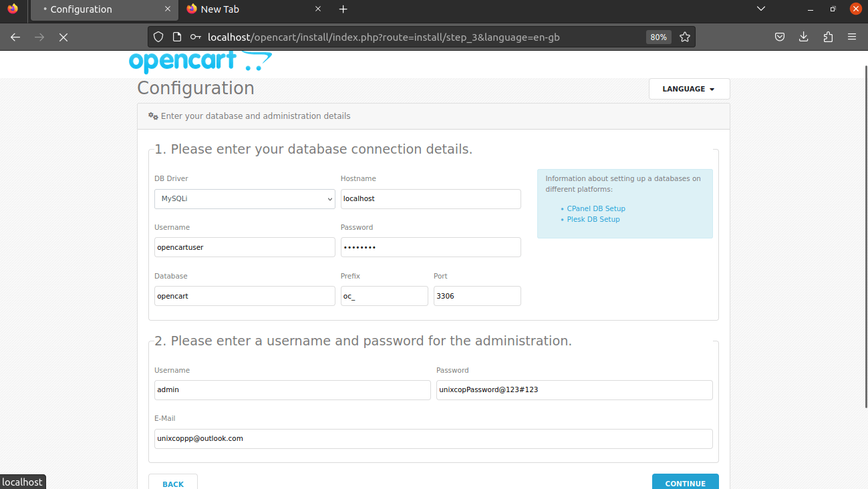
Task: Click the E-Mail label
Action: pos(165,418)
